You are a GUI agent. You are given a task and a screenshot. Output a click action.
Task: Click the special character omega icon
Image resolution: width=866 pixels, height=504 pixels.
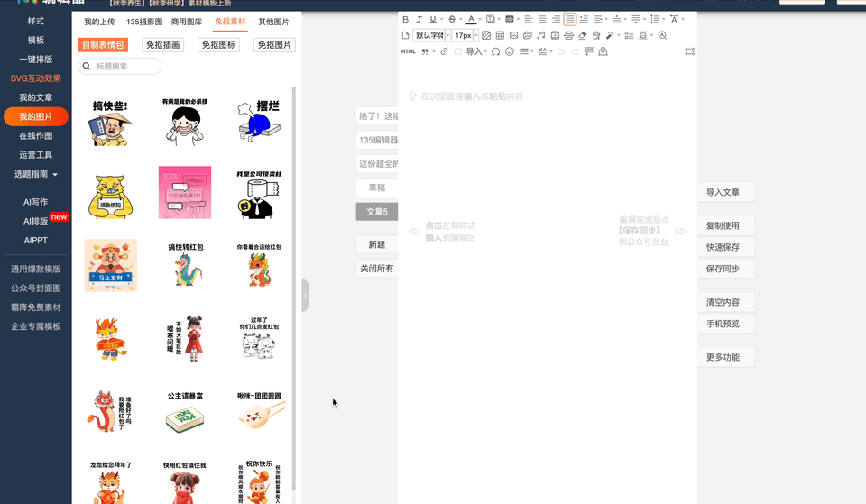coord(495,51)
